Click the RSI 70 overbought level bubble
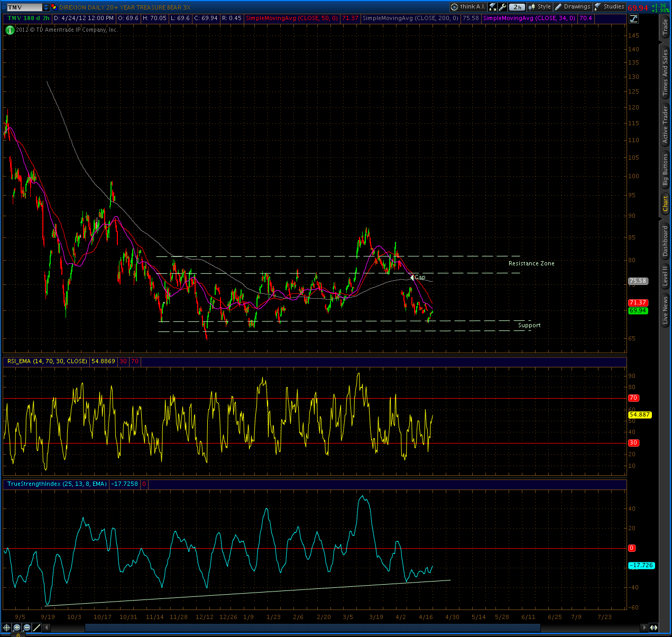672x637 pixels. click(x=633, y=398)
